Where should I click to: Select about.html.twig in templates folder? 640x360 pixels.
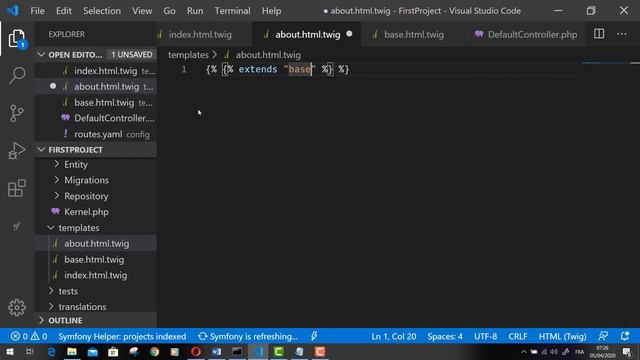tap(96, 243)
